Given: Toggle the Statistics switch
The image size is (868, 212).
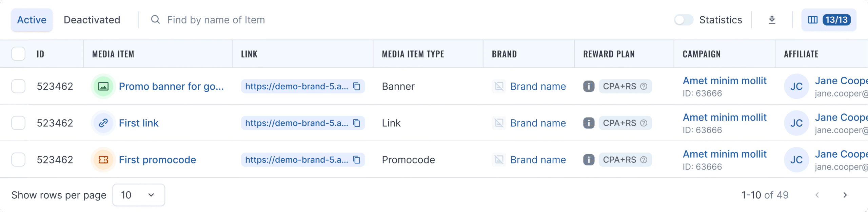Looking at the screenshot, I should 684,20.
